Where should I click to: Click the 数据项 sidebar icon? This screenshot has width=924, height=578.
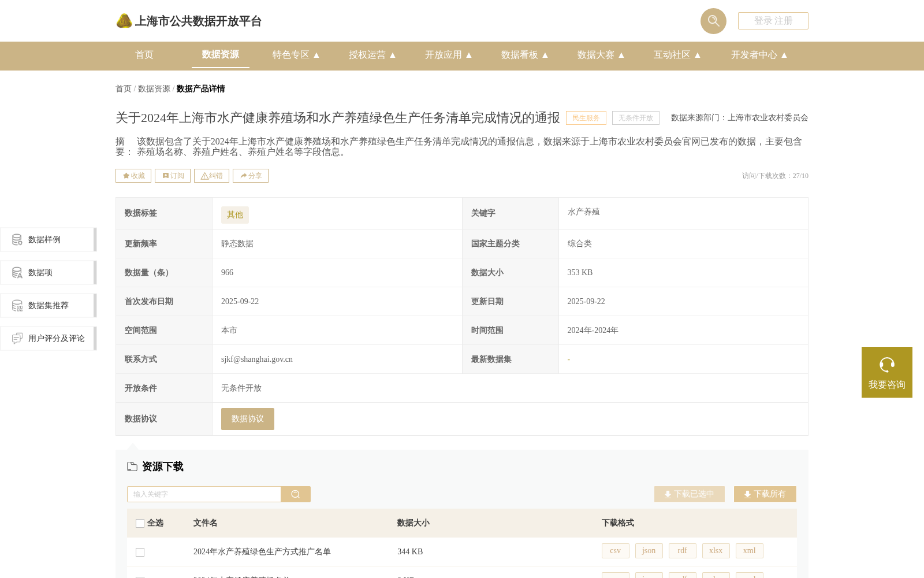click(x=17, y=273)
